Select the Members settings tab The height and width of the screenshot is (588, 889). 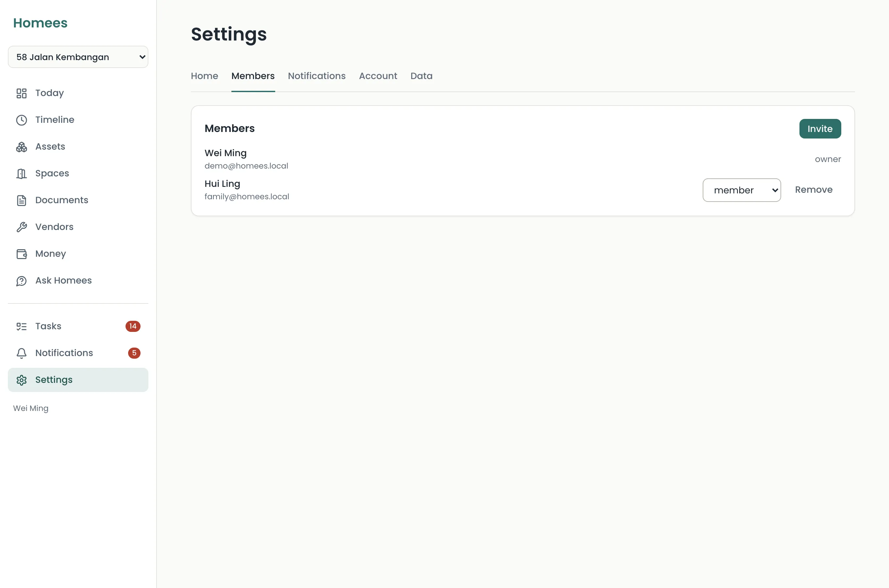coord(253,76)
